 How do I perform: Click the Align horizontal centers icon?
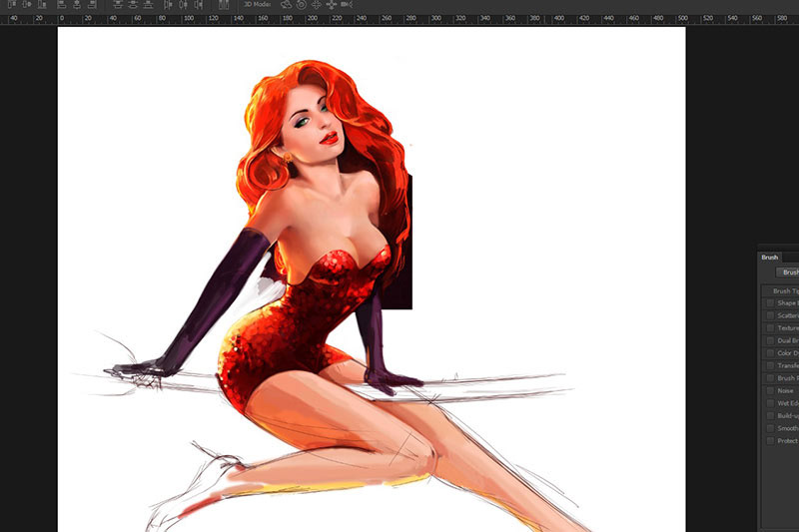[x=77, y=5]
